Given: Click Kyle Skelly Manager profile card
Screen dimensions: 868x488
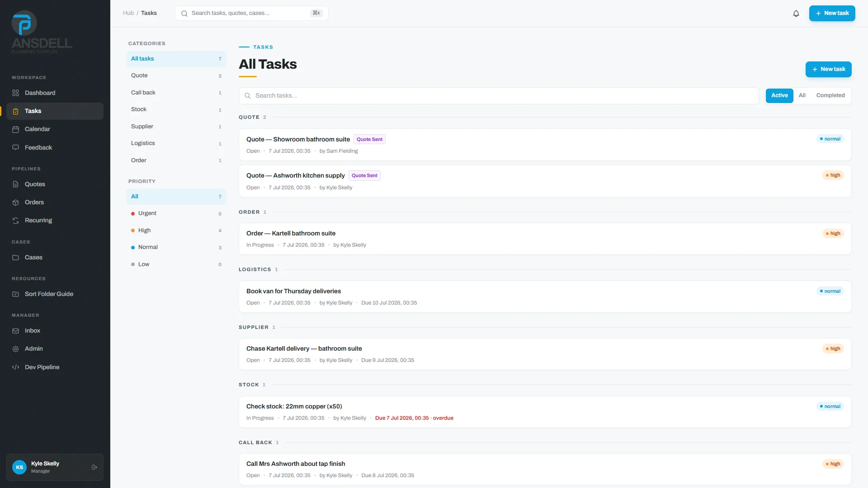Looking at the screenshot, I should pyautogui.click(x=55, y=467).
